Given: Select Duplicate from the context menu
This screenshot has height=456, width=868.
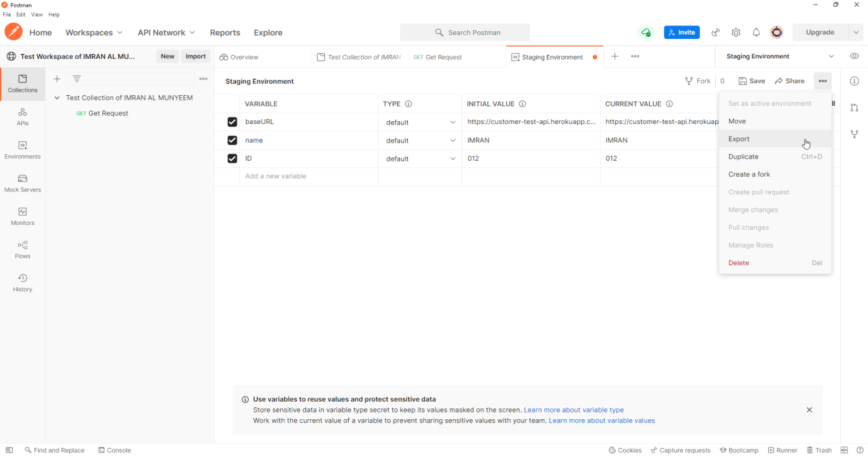Looking at the screenshot, I should 775,157.
